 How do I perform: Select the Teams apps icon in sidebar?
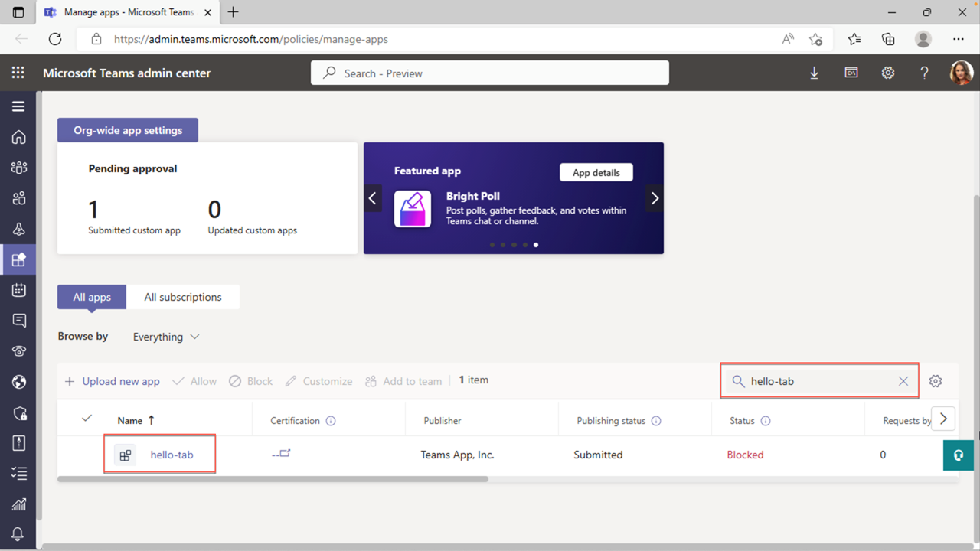(x=19, y=259)
